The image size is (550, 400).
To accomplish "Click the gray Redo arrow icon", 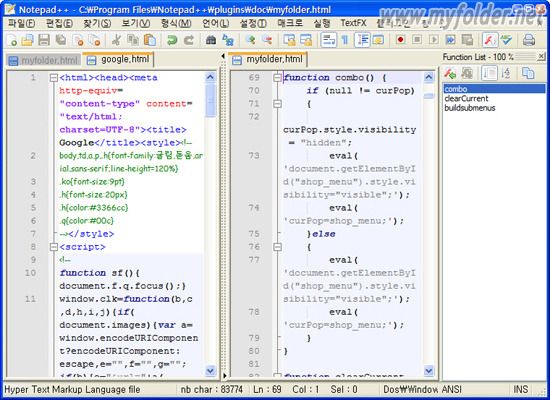I will click(189, 40).
